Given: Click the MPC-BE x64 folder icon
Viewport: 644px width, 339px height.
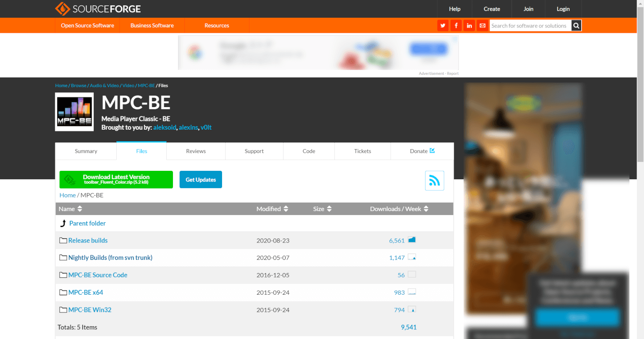Looking at the screenshot, I should point(63,293).
